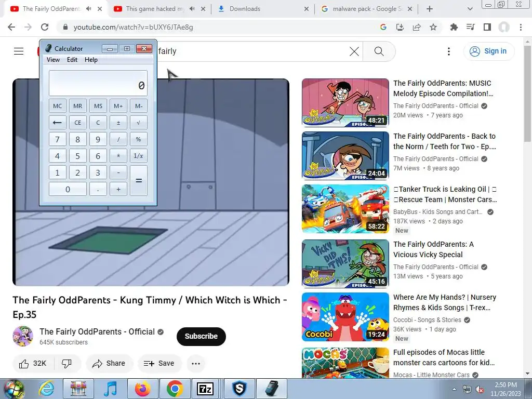Open Calculator Edit menu
The width and height of the screenshot is (532, 399).
point(72,60)
